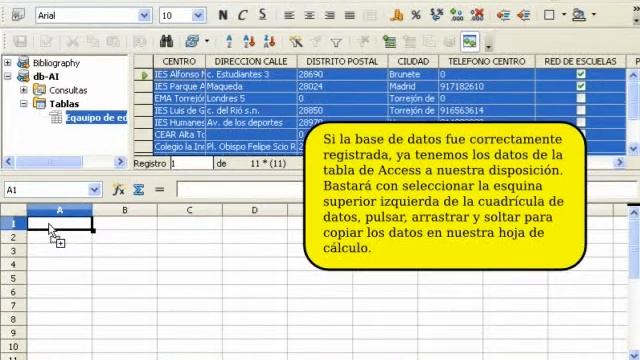The width and height of the screenshot is (640, 360).
Task: Justify cell content
Action: [349, 16]
